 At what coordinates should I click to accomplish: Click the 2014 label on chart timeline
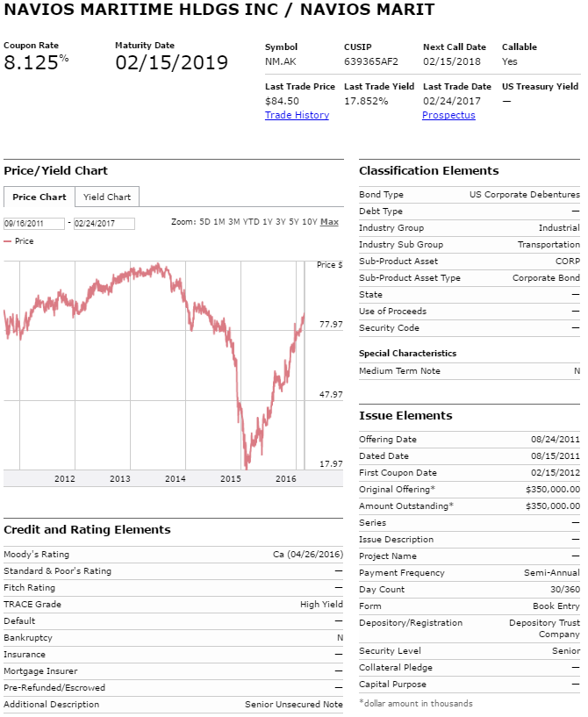[x=176, y=479]
